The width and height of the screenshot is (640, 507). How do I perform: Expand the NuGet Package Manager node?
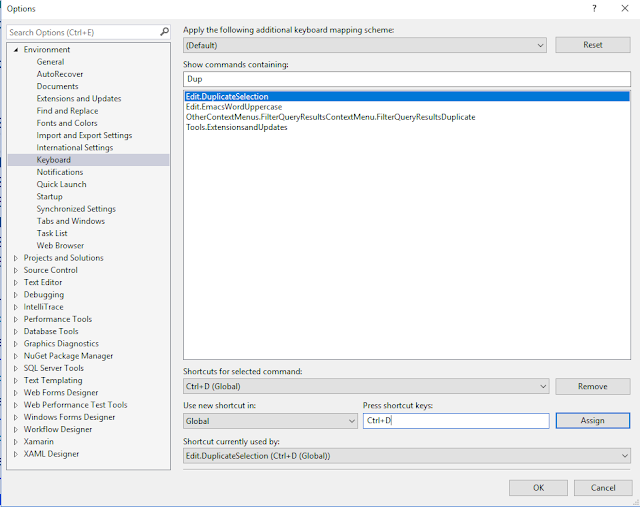click(16, 356)
